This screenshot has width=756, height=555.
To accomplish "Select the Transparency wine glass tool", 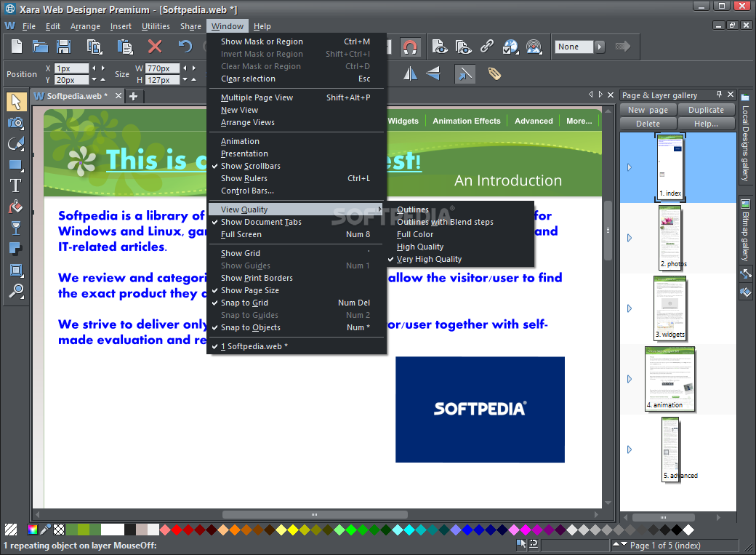I will tap(16, 228).
